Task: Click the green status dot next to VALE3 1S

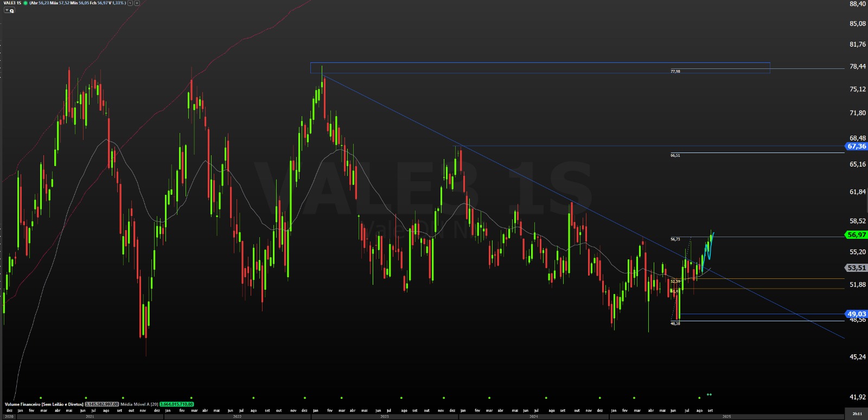Action: click(x=25, y=3)
